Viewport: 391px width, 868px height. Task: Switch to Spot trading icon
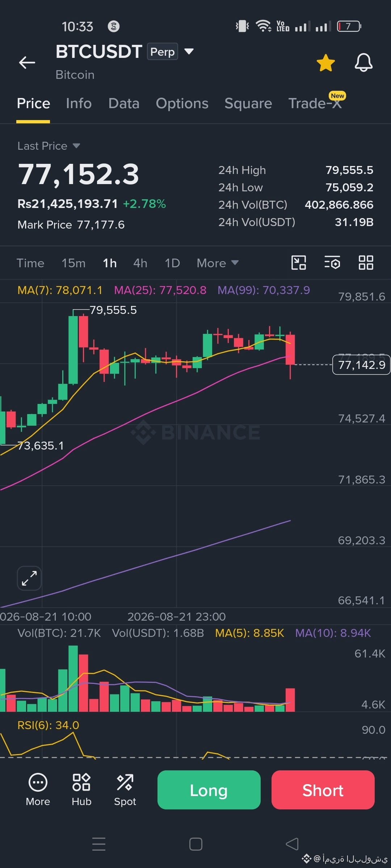[125, 790]
